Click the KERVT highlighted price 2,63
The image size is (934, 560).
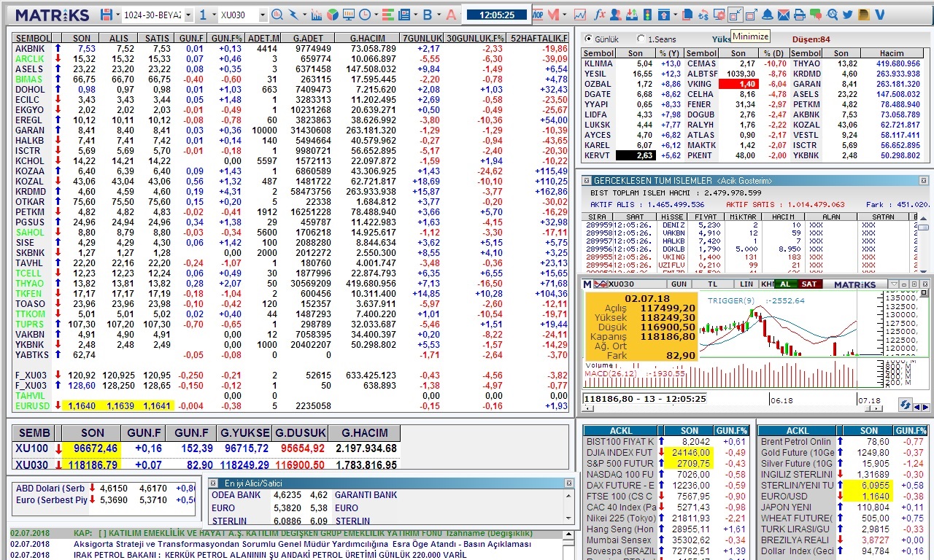[x=636, y=155]
